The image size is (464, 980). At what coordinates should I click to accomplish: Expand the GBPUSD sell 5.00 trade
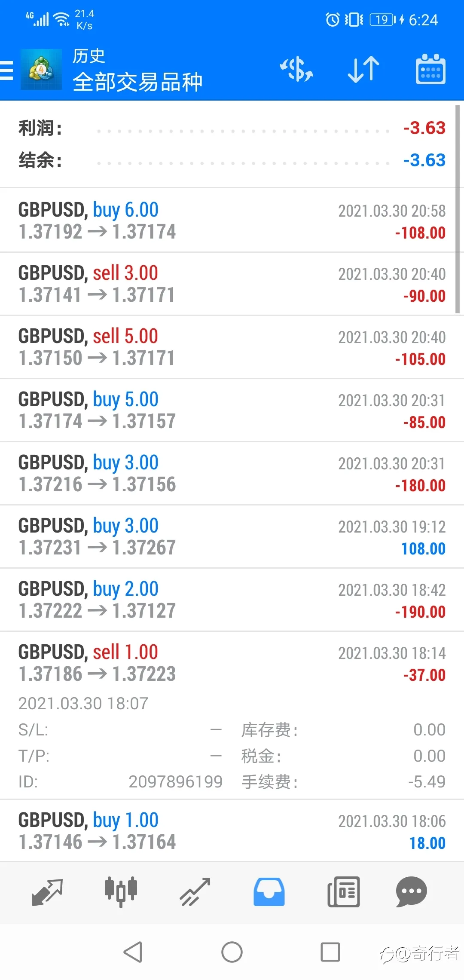(x=232, y=347)
